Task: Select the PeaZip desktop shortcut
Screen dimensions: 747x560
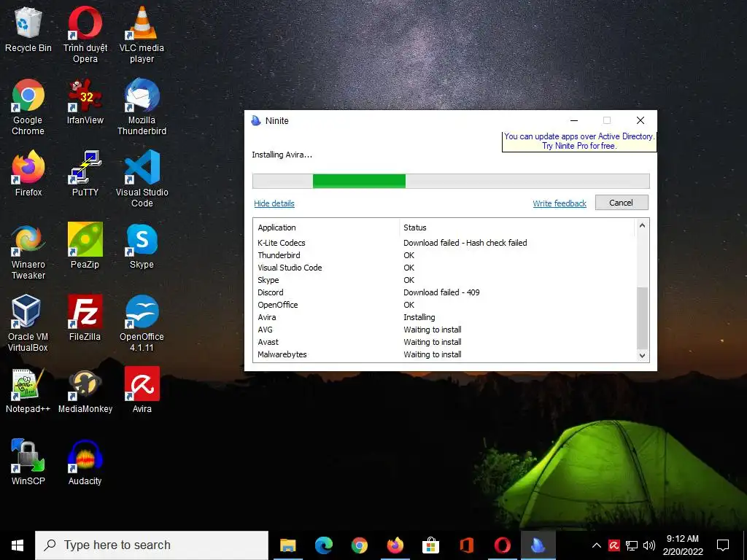Action: [85, 246]
